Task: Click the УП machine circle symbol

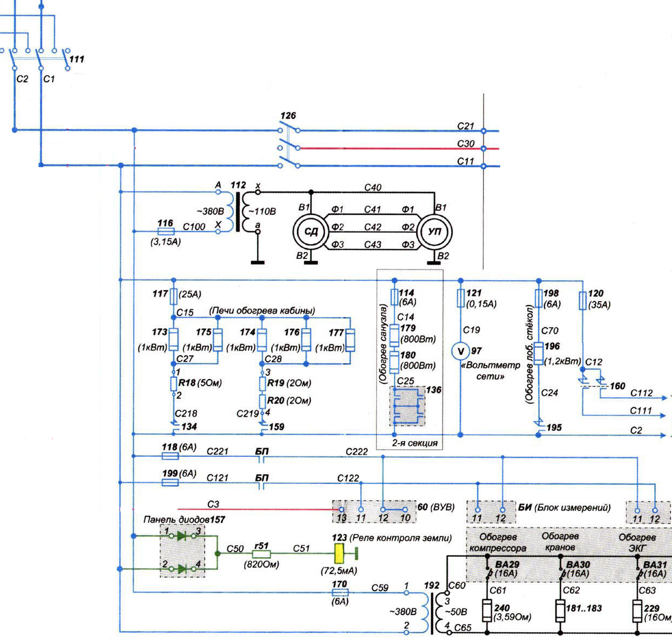Action: (x=434, y=232)
